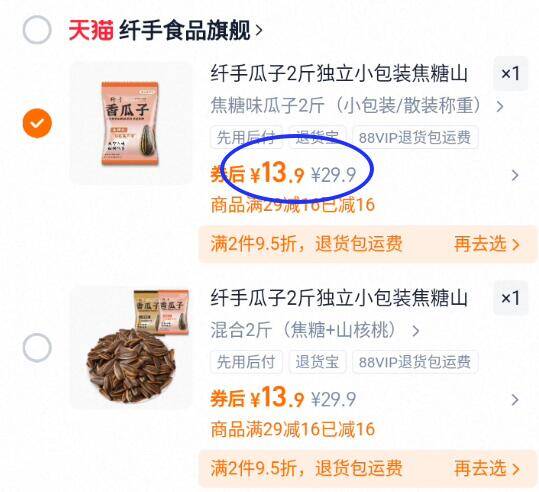The height and width of the screenshot is (492, 539).
Task: Open the 香瓜子 package product thumbnail
Action: (131, 123)
